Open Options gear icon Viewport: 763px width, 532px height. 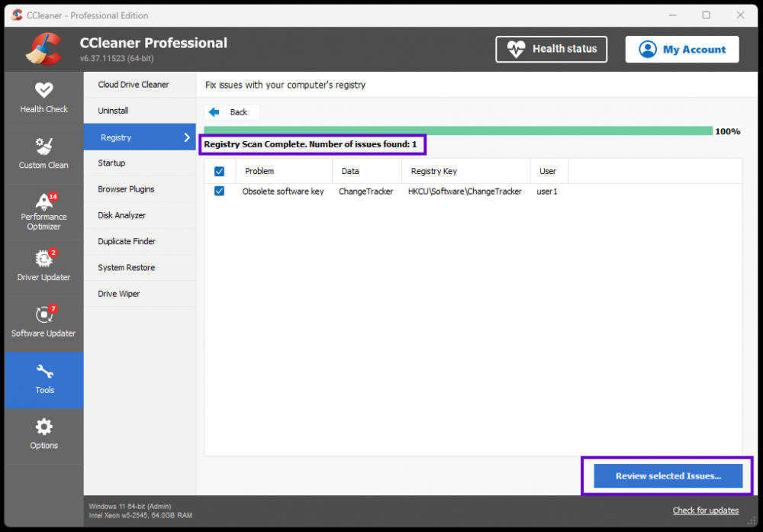[43, 427]
